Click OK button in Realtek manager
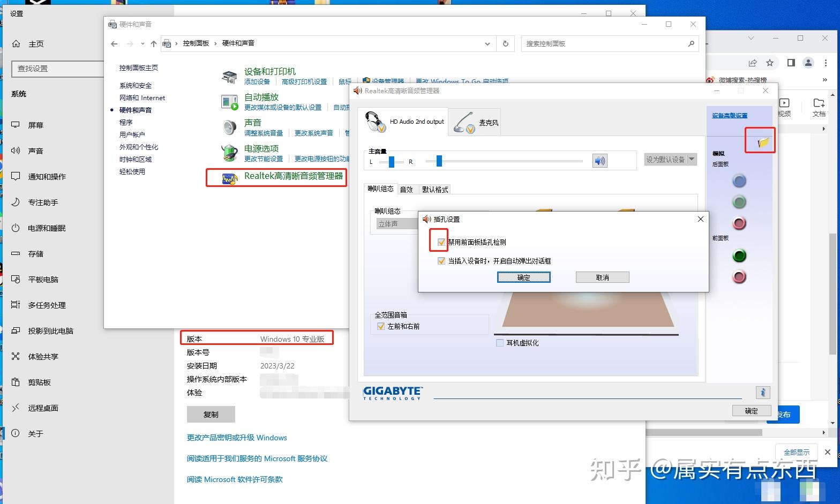This screenshot has width=840, height=504. [751, 411]
